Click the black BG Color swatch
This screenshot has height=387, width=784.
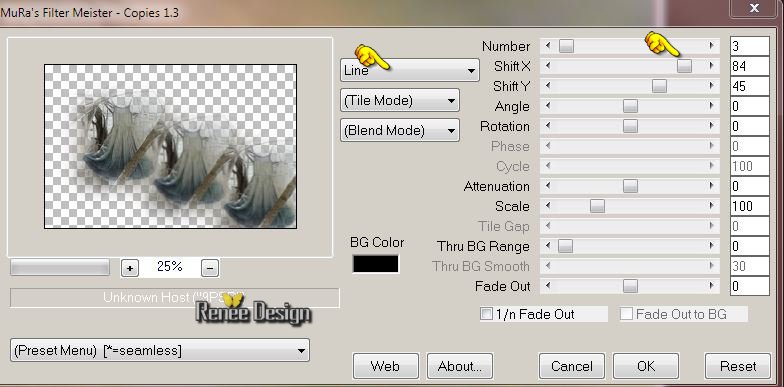[x=376, y=264]
